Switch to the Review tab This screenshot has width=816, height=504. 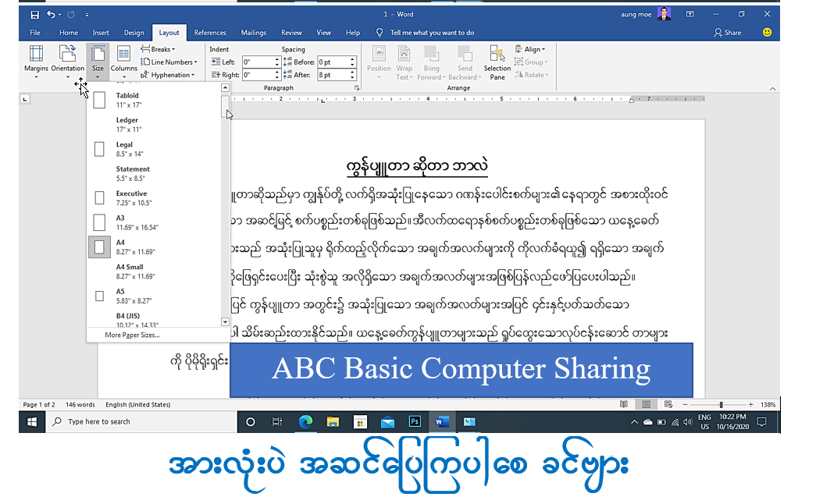[x=291, y=32]
